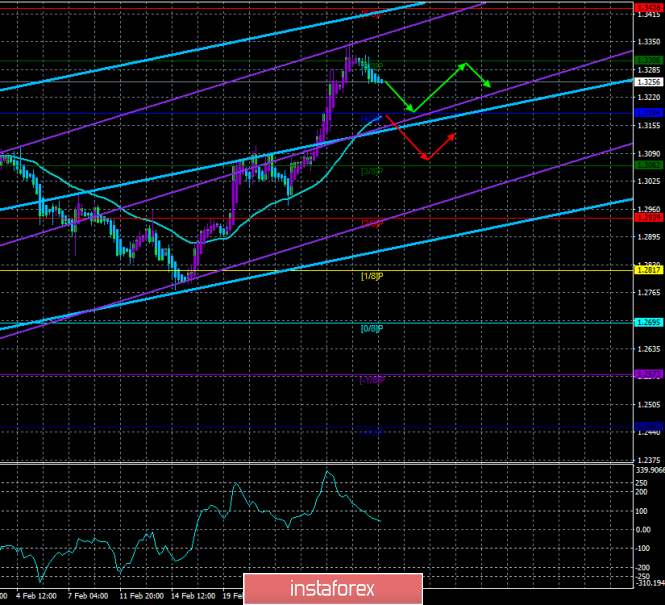Click the purple 1.2573 price level tag
Viewport: 665px width, 605px height.
tap(649, 374)
